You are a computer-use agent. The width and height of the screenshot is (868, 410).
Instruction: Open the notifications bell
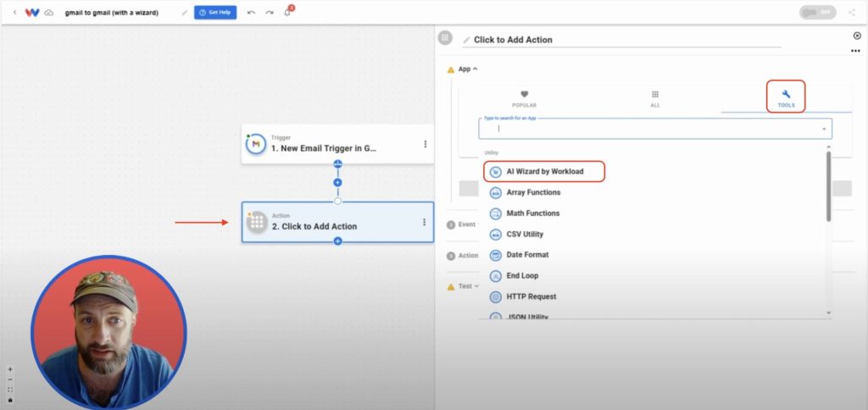[287, 12]
